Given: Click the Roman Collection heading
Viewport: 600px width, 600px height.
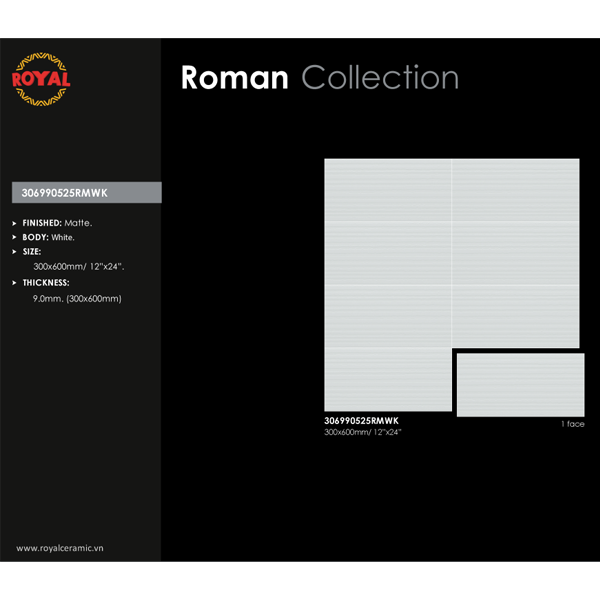Looking at the screenshot, I should 320,78.
